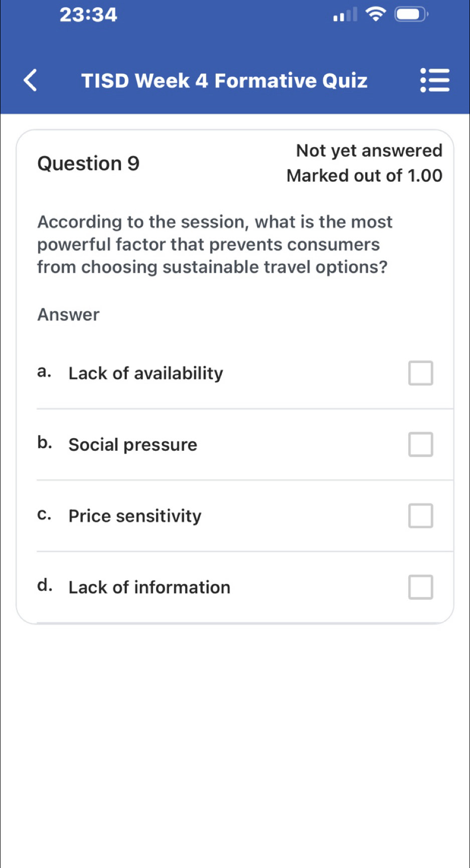Viewport: 470px width, 868px height.
Task: Tap the Question 9 heading
Action: 88,163
